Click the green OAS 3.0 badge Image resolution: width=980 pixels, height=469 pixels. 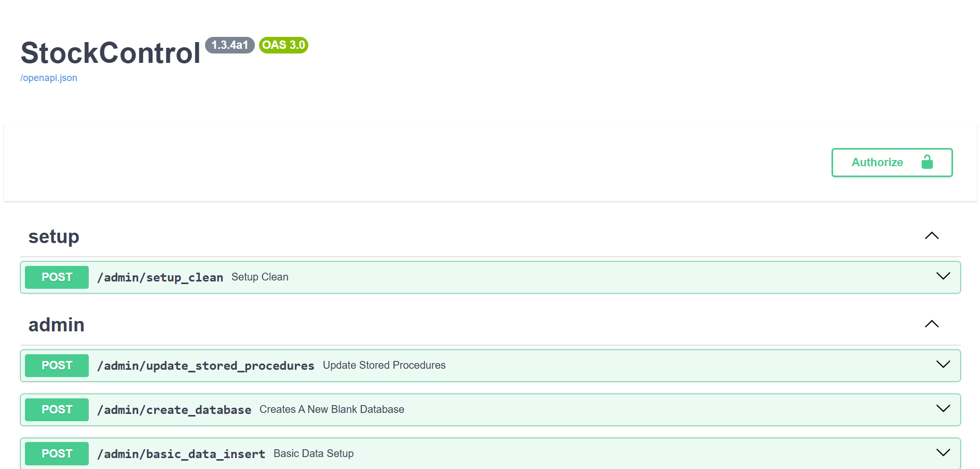click(283, 45)
